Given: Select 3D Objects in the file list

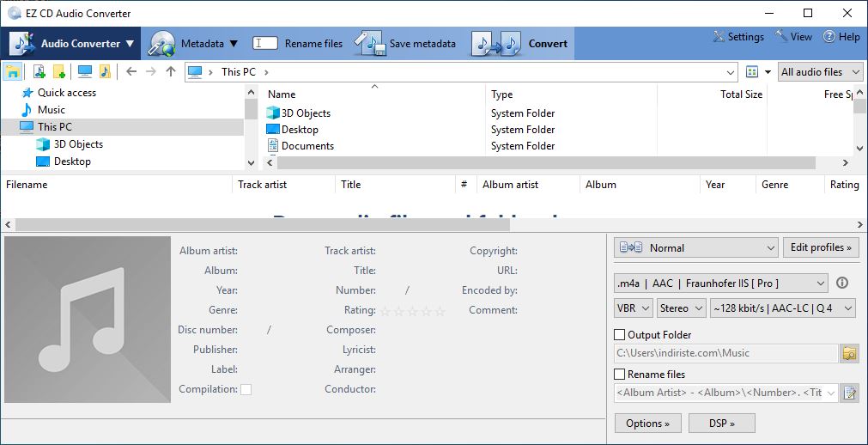Looking at the screenshot, I should click(x=306, y=113).
